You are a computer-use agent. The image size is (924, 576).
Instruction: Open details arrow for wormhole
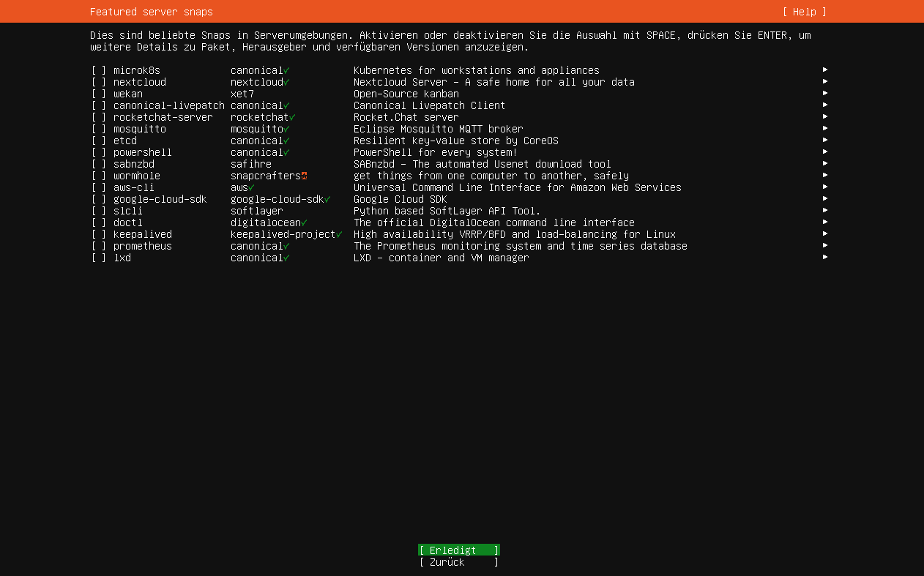point(825,176)
